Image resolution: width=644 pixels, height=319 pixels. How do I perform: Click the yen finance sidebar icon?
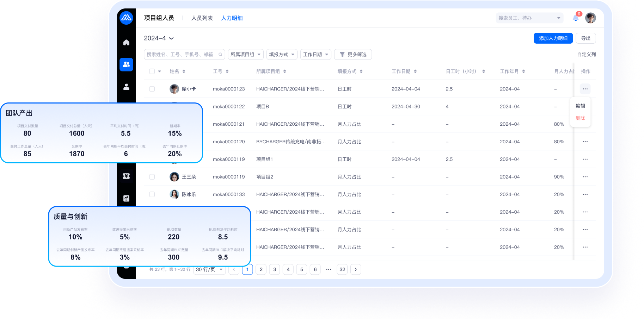pos(126,176)
